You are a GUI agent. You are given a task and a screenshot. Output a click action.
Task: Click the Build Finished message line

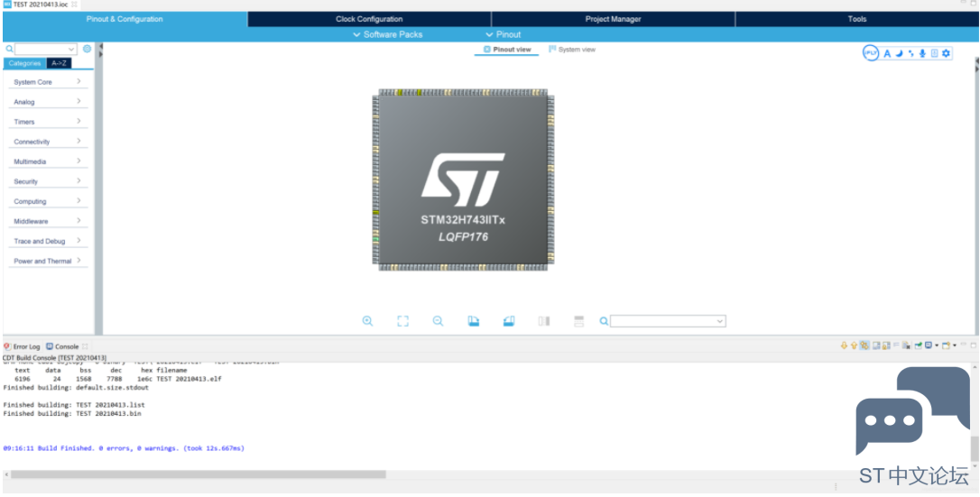coord(124,448)
